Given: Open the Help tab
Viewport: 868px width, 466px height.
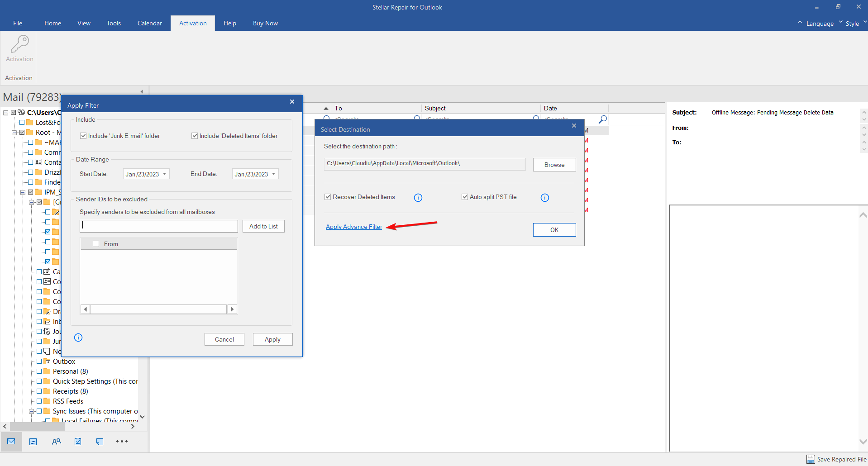Looking at the screenshot, I should (230, 23).
